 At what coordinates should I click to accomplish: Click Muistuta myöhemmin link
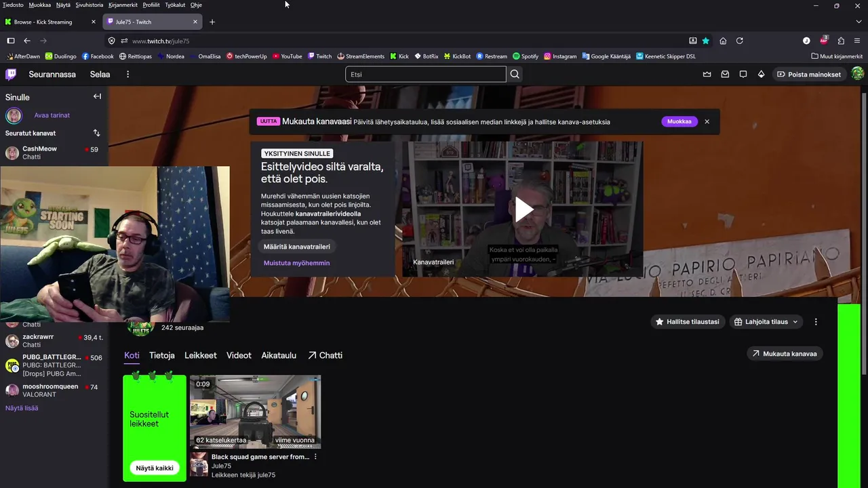[296, 263]
